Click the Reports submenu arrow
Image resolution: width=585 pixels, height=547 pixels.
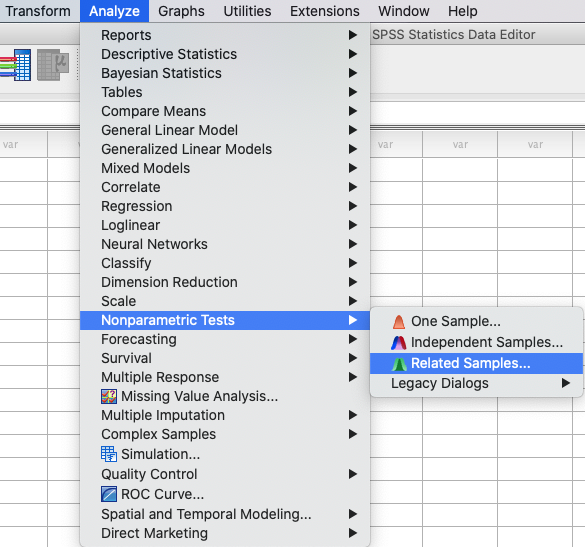[x=353, y=35]
